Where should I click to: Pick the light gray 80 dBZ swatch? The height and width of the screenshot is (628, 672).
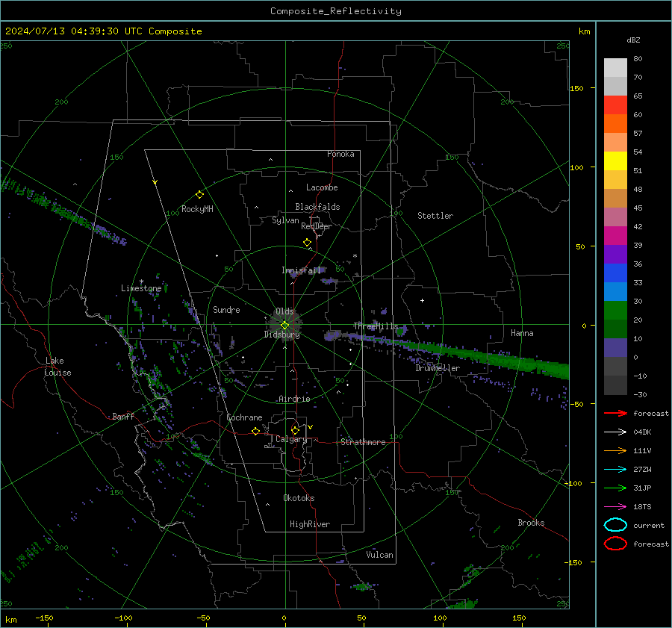click(615, 68)
